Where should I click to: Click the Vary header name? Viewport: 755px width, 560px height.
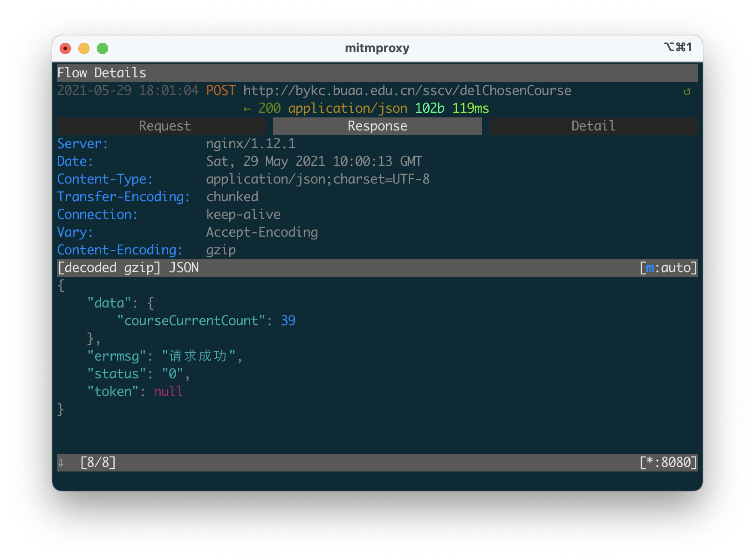[75, 232]
